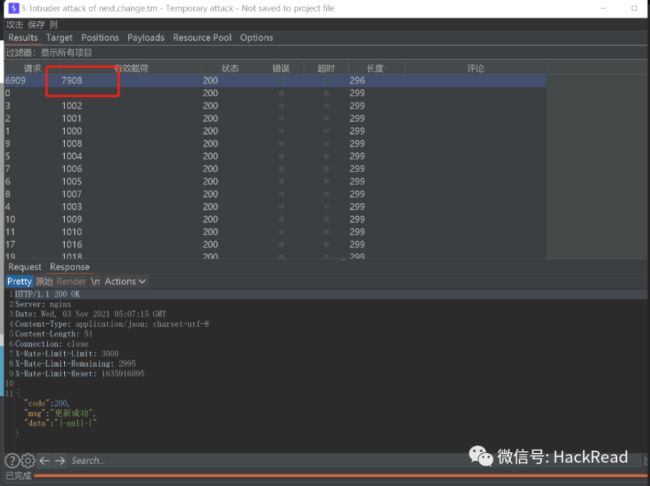Viewport: 650px width, 486px height.
Task: Toggle the timeout checkbox for payload 1002
Action: pos(326,106)
